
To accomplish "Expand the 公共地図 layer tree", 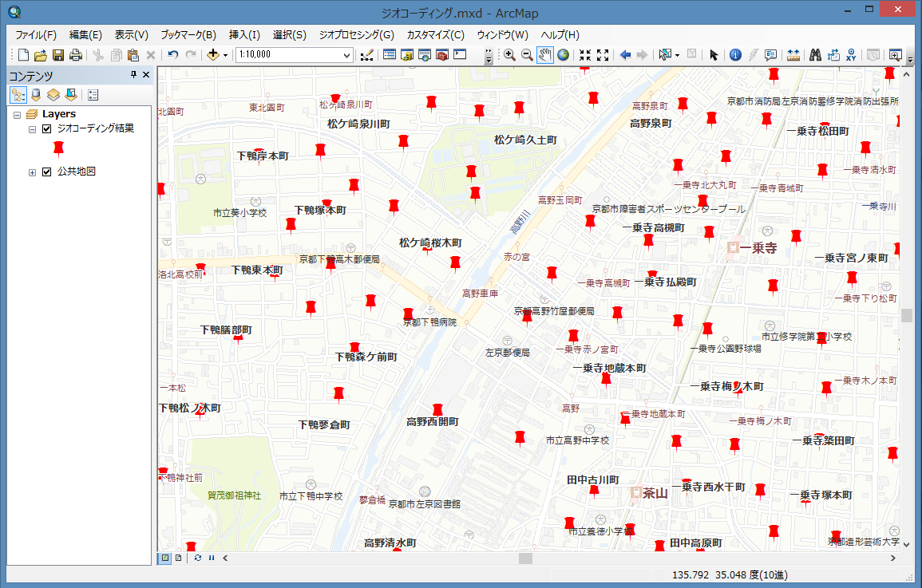I will pyautogui.click(x=32, y=172).
